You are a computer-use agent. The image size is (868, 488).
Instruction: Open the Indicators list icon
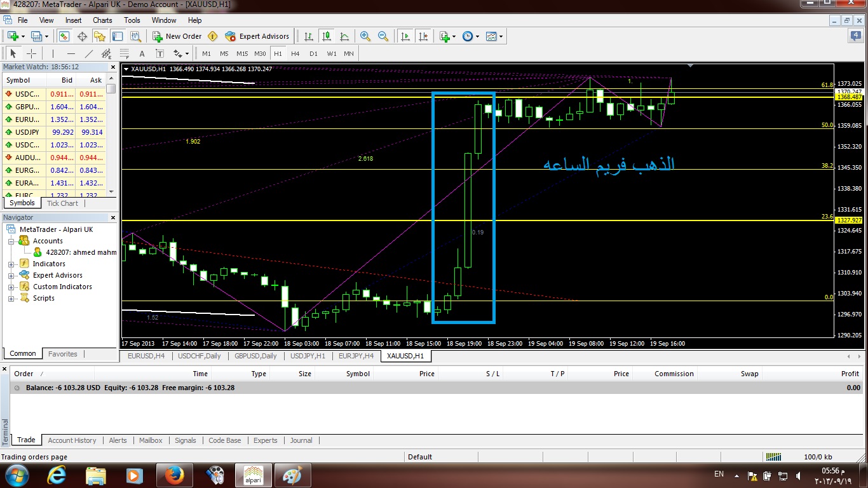point(444,36)
